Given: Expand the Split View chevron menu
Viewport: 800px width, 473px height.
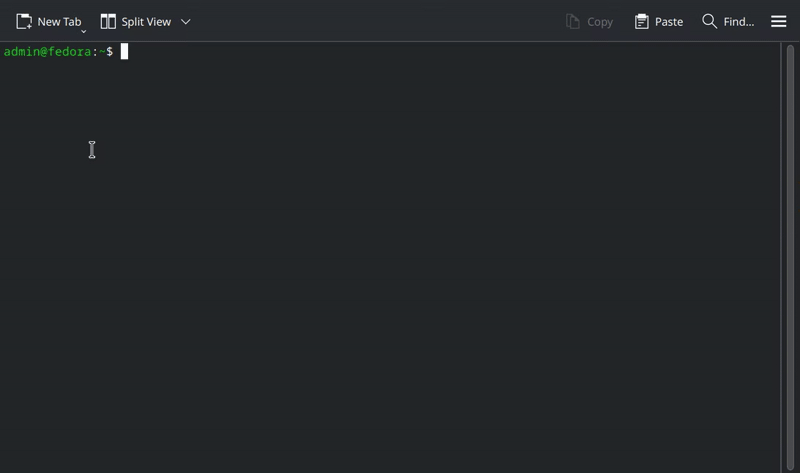Looking at the screenshot, I should 186,21.
